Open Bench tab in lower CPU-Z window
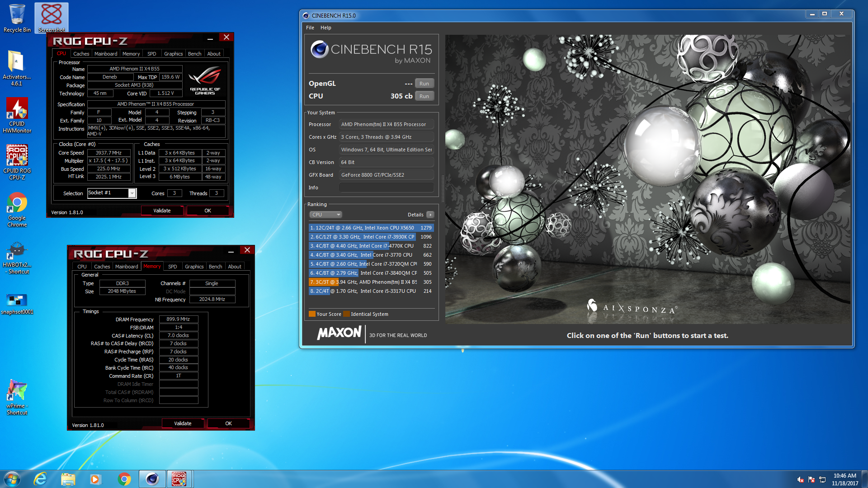 coord(216,267)
